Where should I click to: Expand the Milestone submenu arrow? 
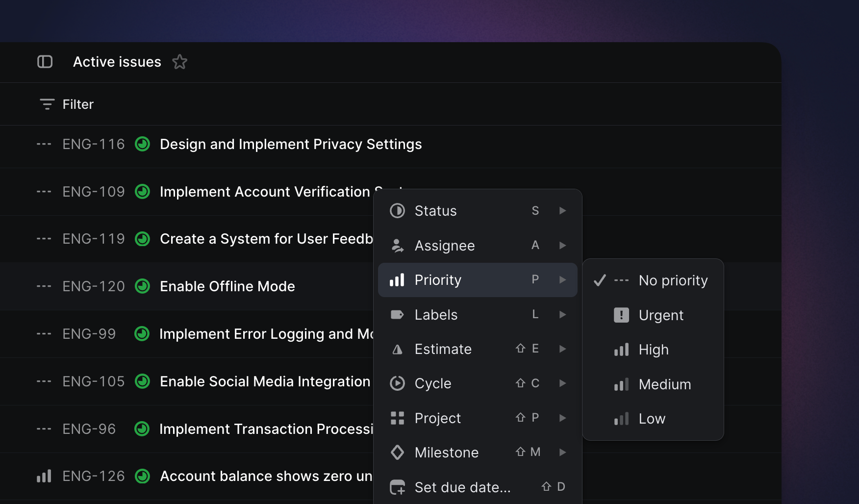tap(562, 453)
